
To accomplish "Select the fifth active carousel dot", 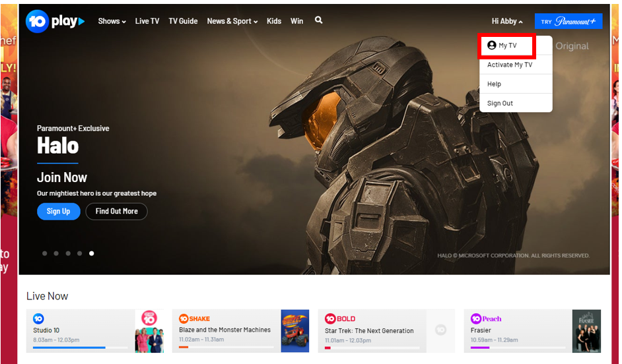I will [x=92, y=253].
